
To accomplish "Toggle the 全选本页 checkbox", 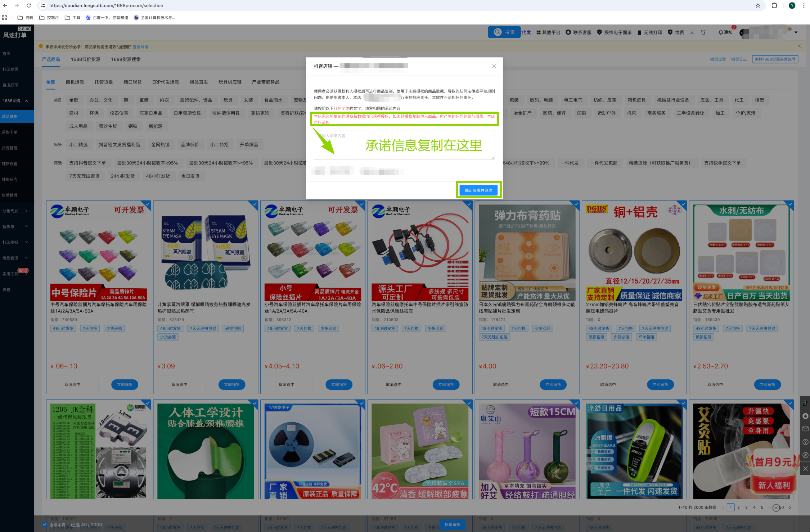I will click(x=44, y=525).
